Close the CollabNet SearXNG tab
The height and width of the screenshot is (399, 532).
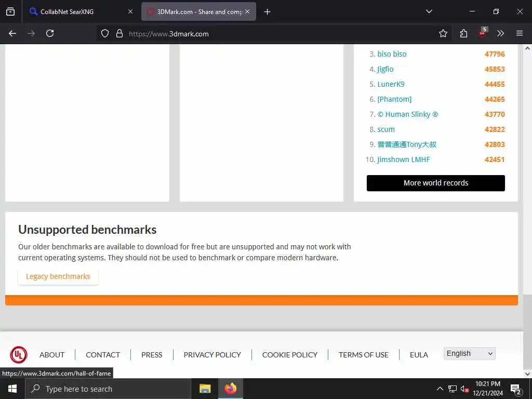coord(130,11)
